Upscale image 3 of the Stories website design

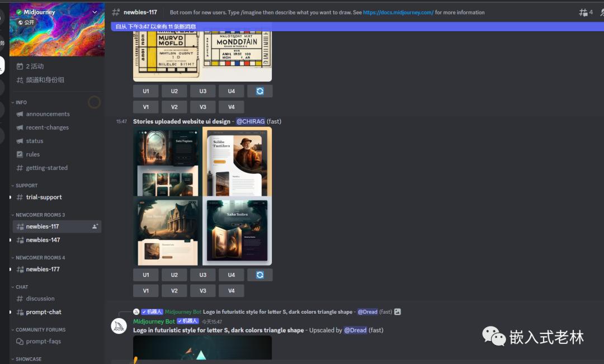pos(202,275)
